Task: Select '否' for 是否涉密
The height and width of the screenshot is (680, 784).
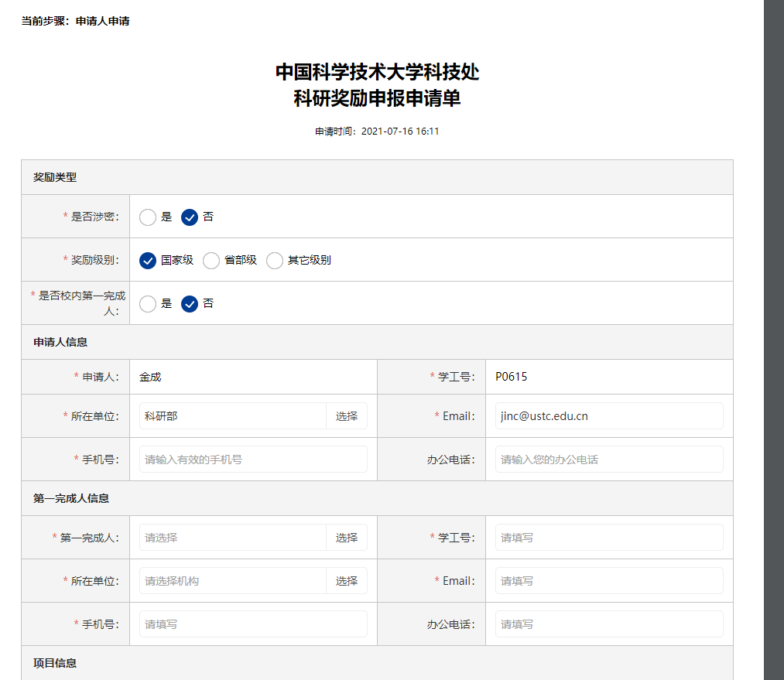Action: click(190, 217)
